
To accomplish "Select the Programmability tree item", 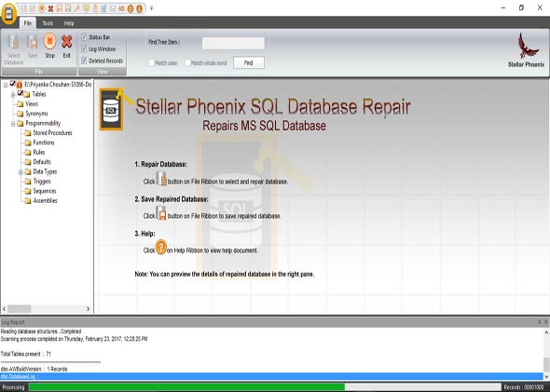I will pos(43,123).
